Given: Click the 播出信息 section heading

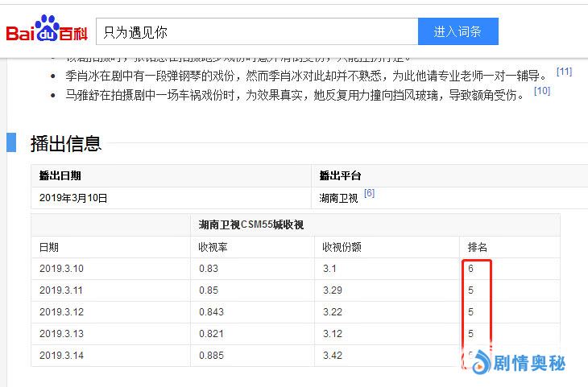Looking at the screenshot, I should [66, 143].
